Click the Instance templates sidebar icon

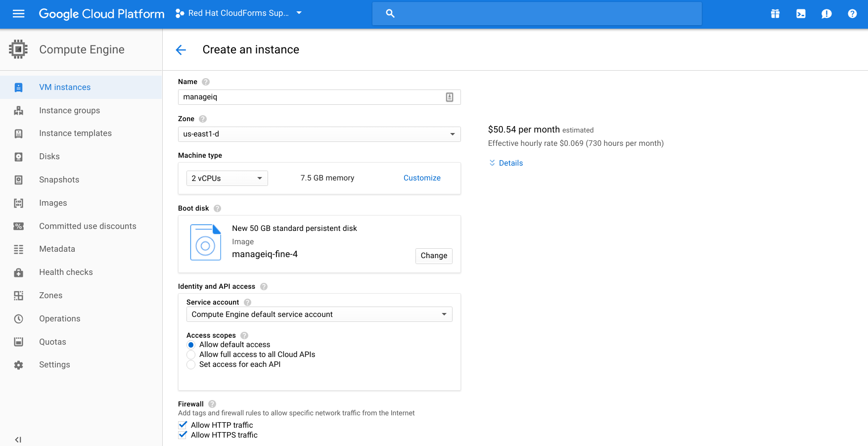[19, 134]
